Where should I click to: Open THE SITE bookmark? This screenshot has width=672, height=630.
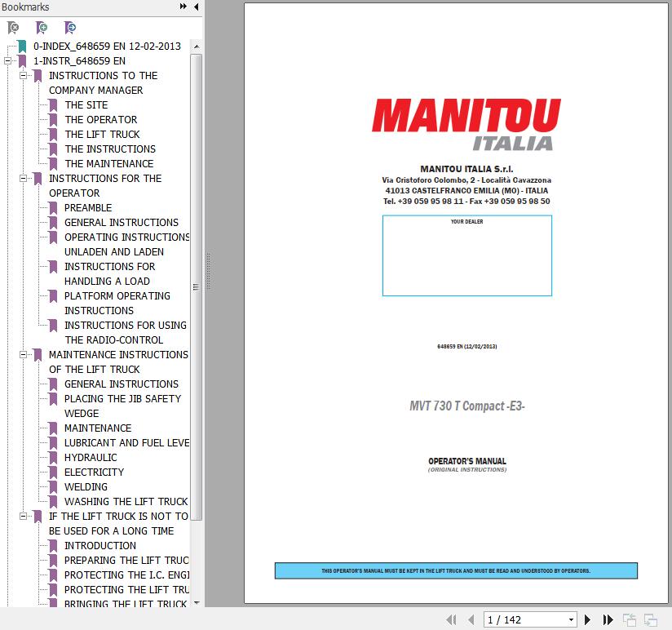(86, 105)
